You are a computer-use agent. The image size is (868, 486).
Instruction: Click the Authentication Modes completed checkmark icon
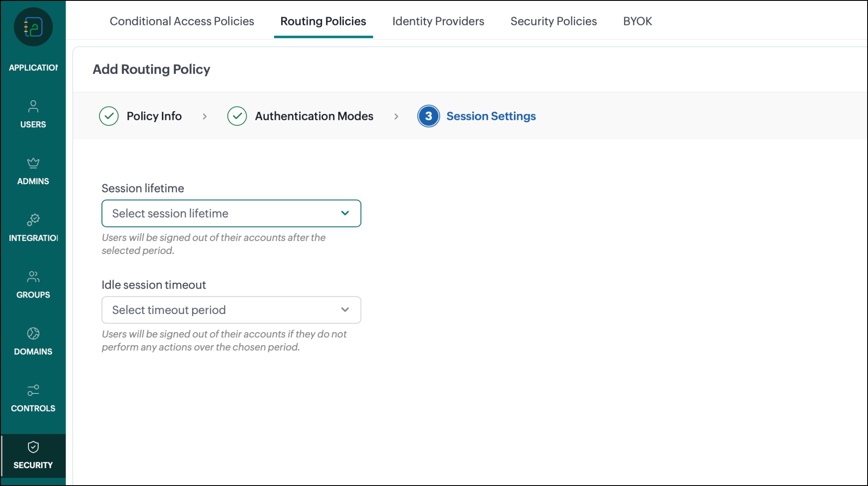point(237,116)
